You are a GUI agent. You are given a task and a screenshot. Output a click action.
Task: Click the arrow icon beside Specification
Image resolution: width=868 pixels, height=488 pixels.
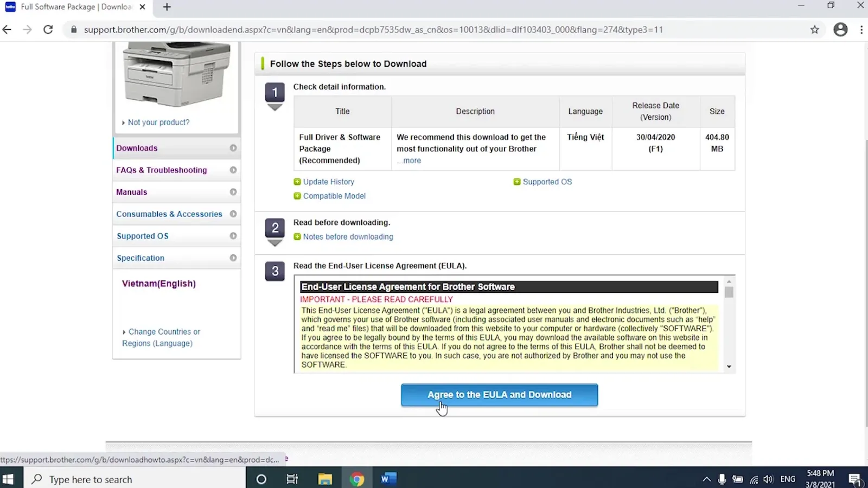click(x=233, y=258)
